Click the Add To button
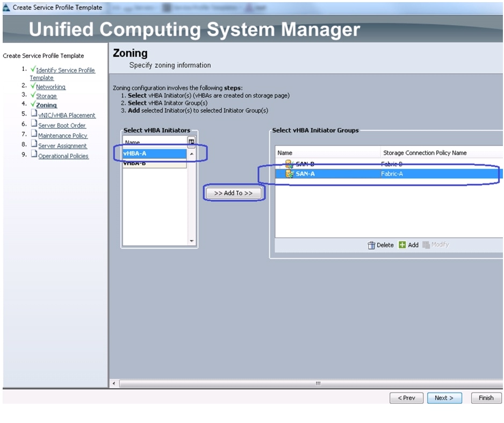504x423 pixels. (x=233, y=193)
